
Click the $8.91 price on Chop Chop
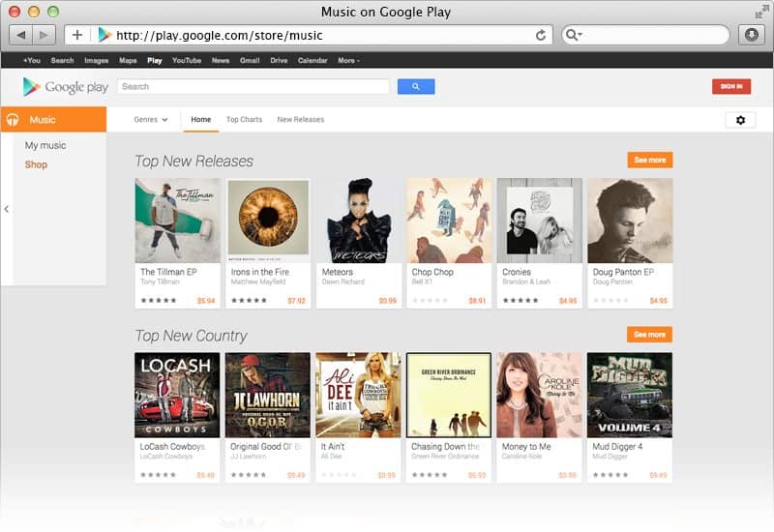(x=477, y=301)
